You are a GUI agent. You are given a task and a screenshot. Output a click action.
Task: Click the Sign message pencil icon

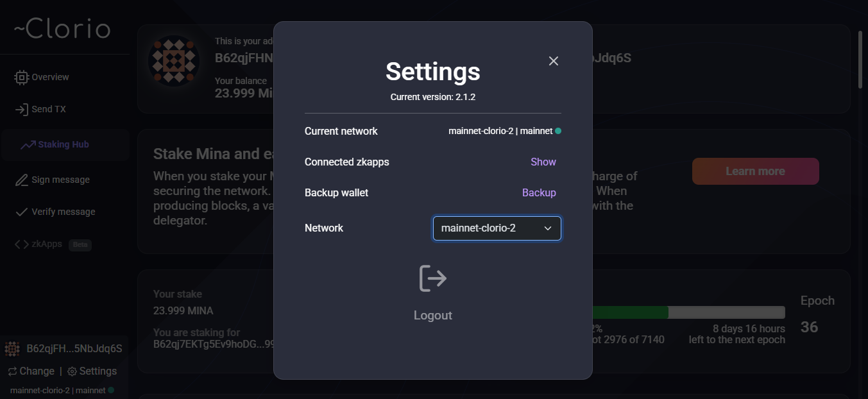21,180
